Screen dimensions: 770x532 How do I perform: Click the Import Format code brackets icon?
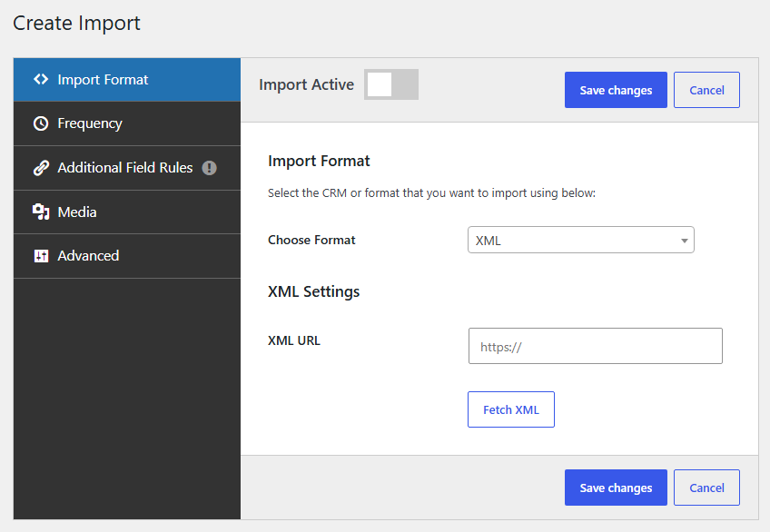41,80
